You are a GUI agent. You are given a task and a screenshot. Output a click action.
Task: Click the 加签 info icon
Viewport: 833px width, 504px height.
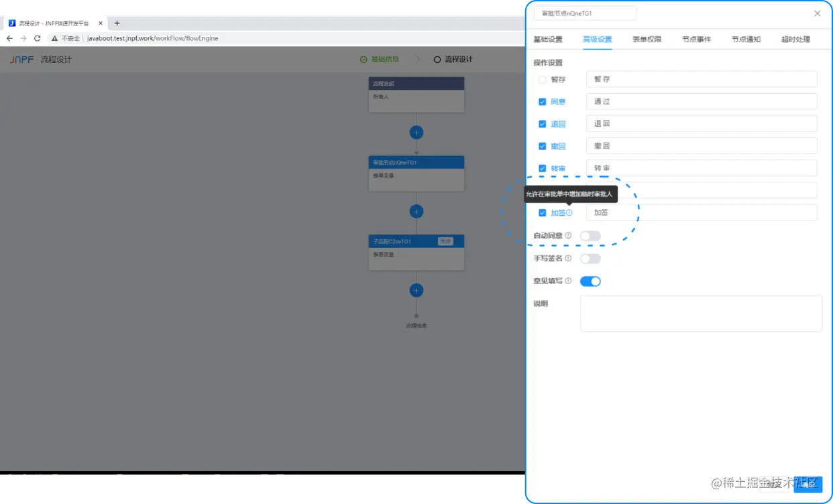tap(569, 212)
